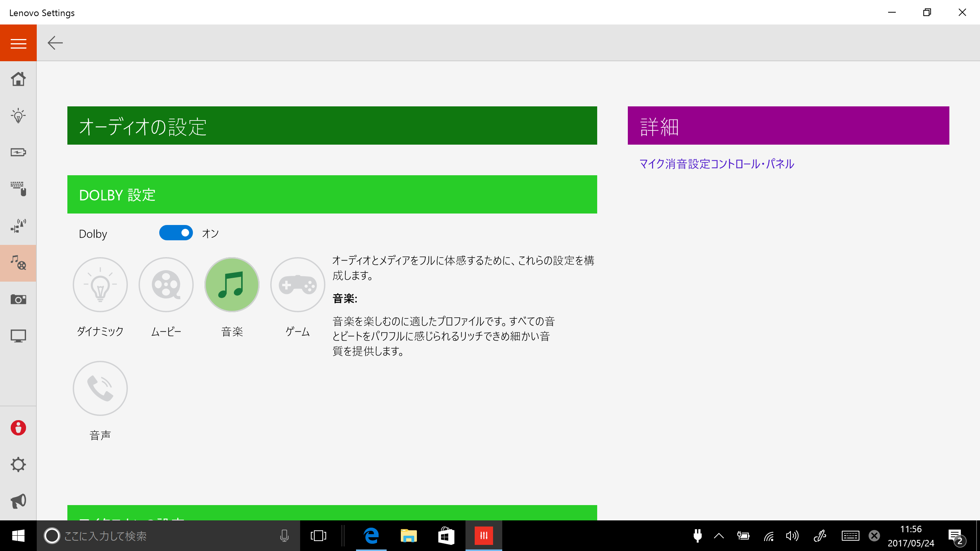Toggle the Dolby switch off
The height and width of the screenshot is (551, 980).
[176, 233]
